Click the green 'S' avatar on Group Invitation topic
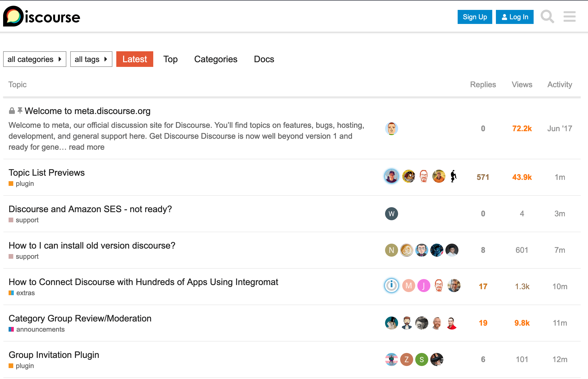Viewport: 588px width, 379px height. [x=421, y=359]
